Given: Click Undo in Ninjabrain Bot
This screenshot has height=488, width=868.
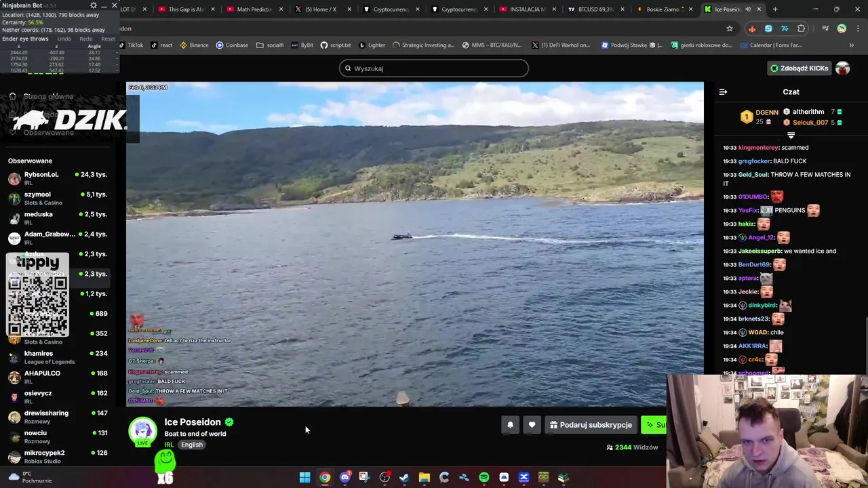Looking at the screenshot, I should [x=64, y=39].
